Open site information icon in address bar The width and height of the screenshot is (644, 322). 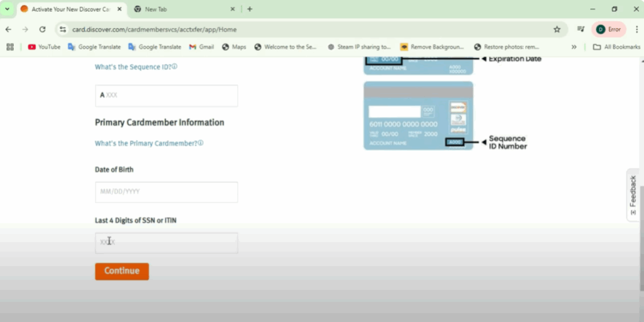(63, 30)
